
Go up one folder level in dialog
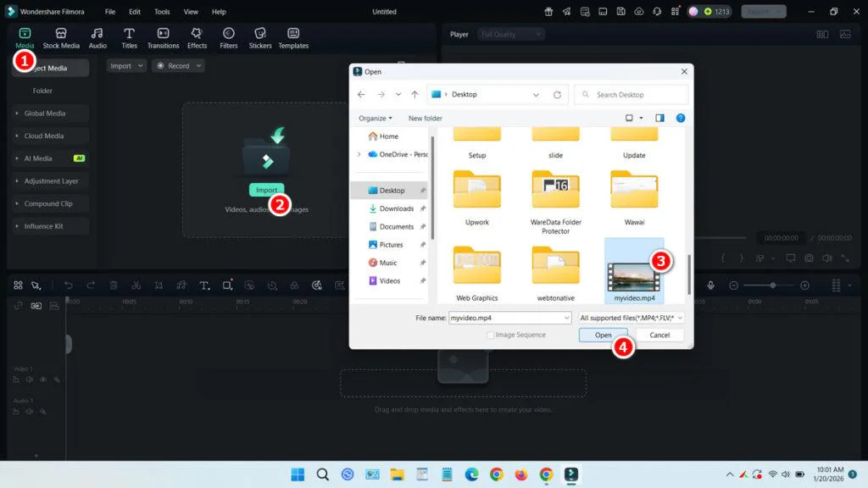[x=415, y=95]
